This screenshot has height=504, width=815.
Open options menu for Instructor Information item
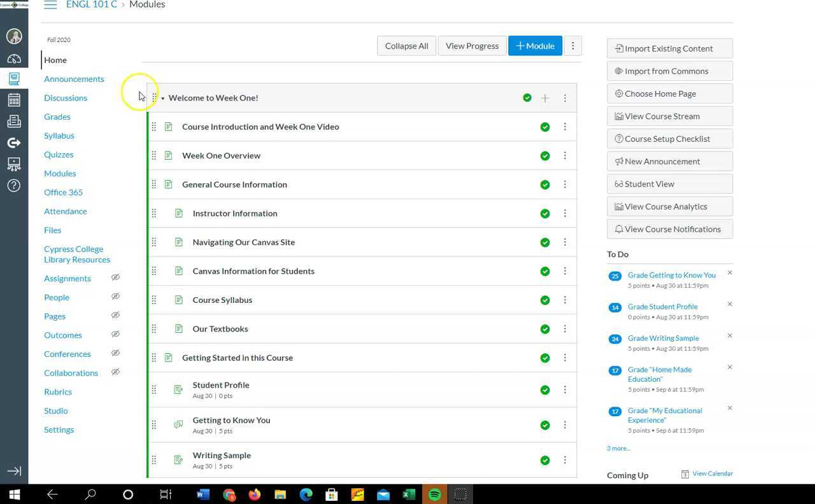point(565,214)
